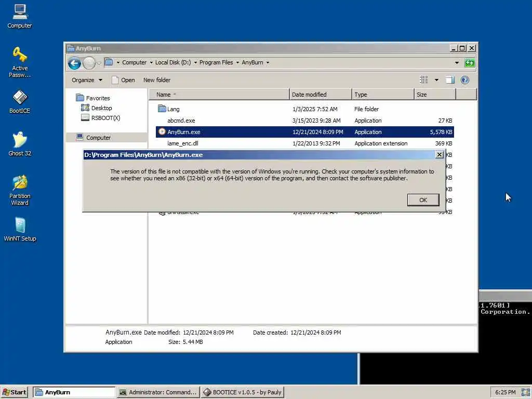532x399 pixels.
Task: Expand the Program Files breadcrumb arrow
Action: pyautogui.click(x=237, y=63)
